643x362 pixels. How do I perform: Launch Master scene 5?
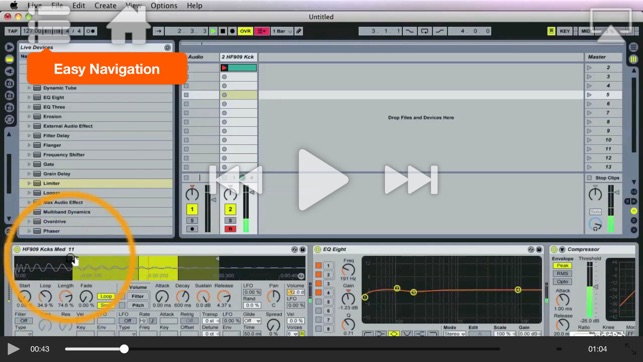pos(589,95)
